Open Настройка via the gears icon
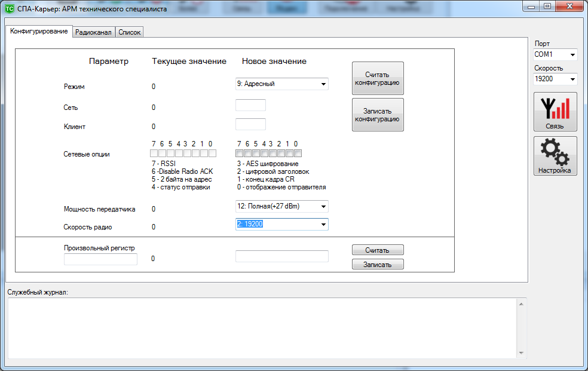The width and height of the screenshot is (588, 371). (x=555, y=156)
